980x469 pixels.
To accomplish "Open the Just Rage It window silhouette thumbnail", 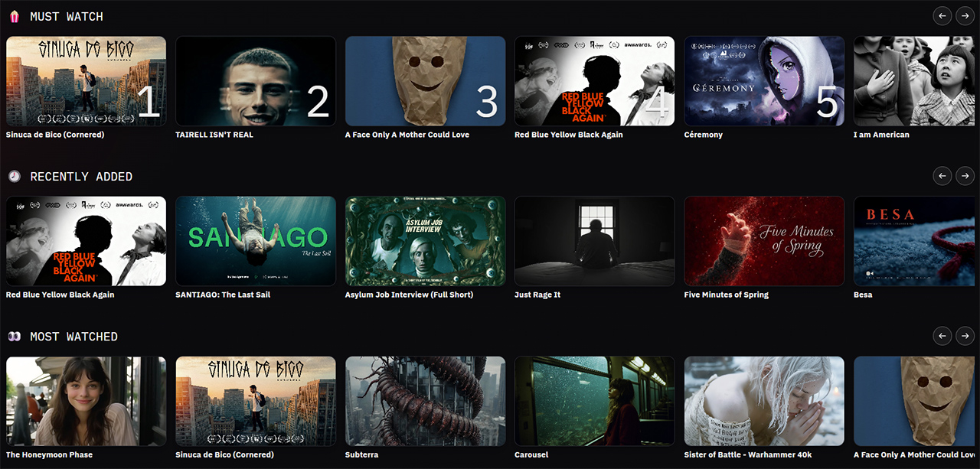I will 594,241.
